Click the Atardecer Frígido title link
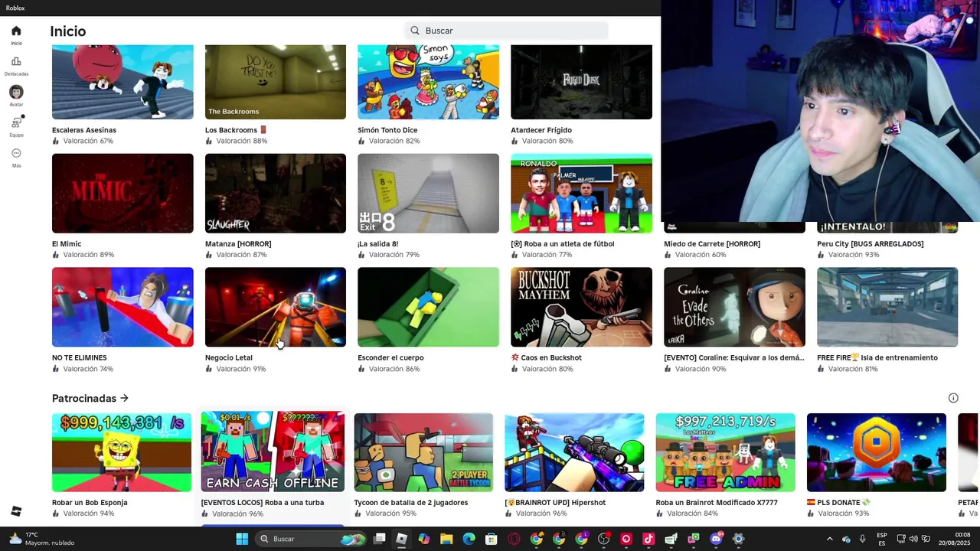 pyautogui.click(x=541, y=130)
